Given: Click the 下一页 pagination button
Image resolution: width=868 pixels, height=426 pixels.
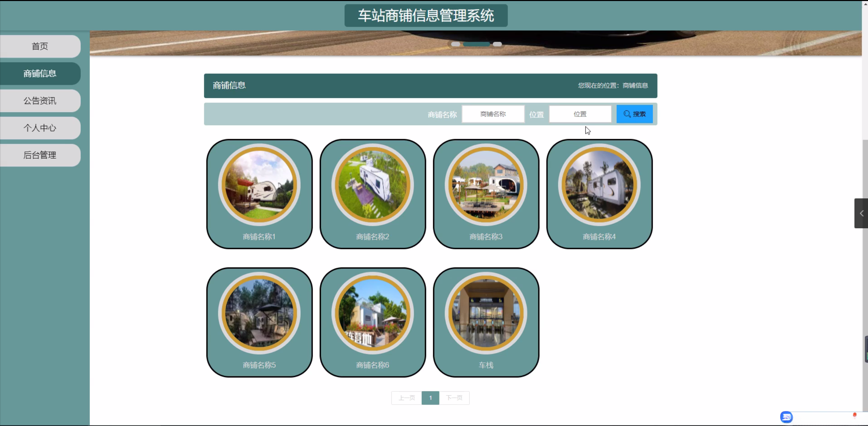Looking at the screenshot, I should [454, 398].
